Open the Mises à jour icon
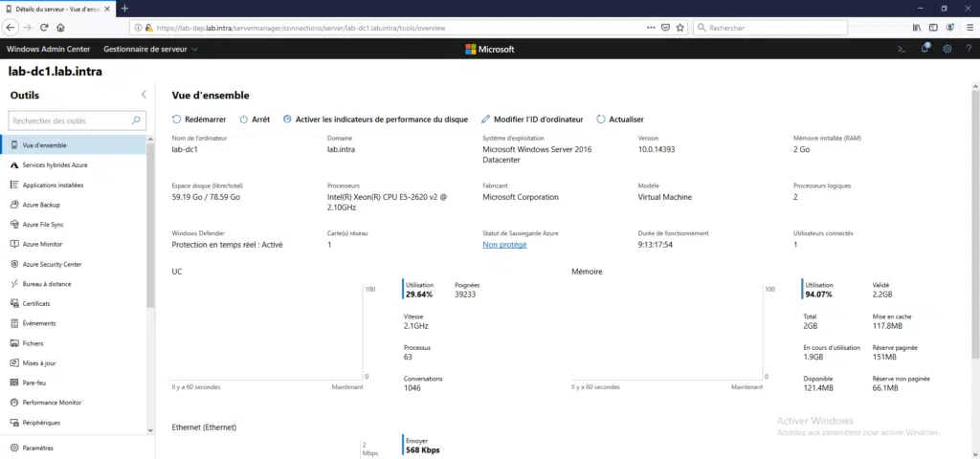 pyautogui.click(x=14, y=362)
